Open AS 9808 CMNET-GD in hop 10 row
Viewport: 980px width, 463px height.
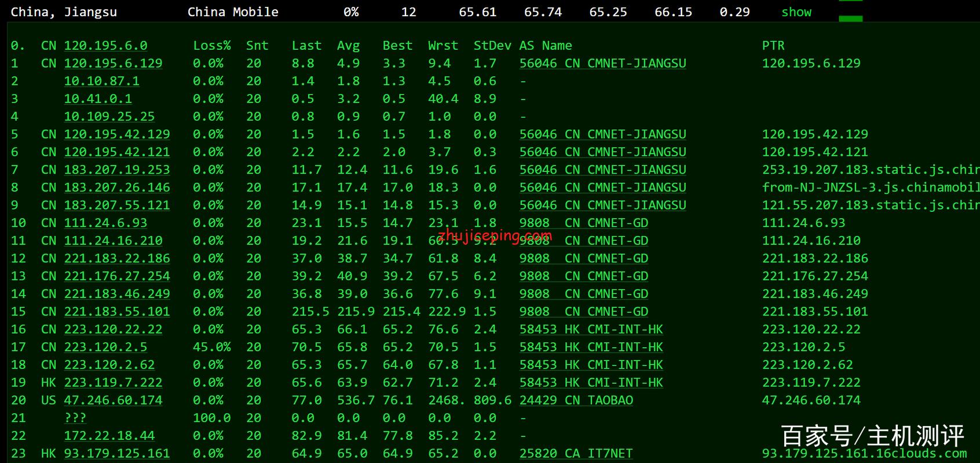tap(583, 223)
